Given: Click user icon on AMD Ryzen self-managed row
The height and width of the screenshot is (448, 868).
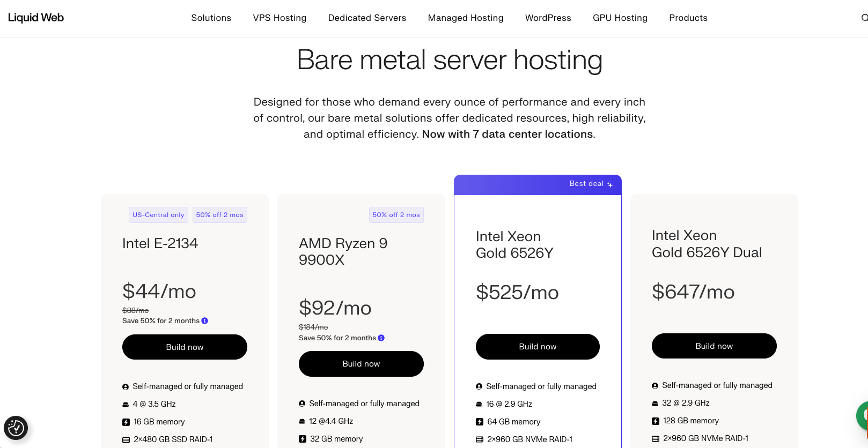Looking at the screenshot, I should point(302,404).
